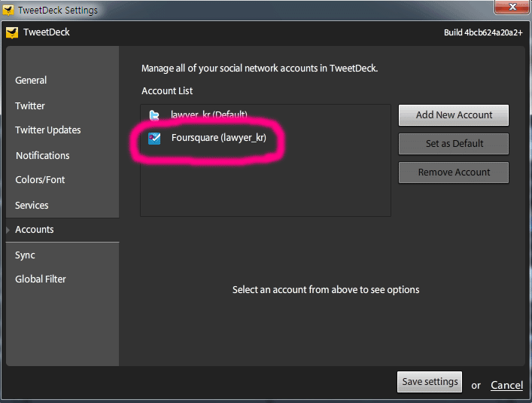The width and height of the screenshot is (532, 403).
Task: Open the Sync settings section
Action: click(x=25, y=255)
